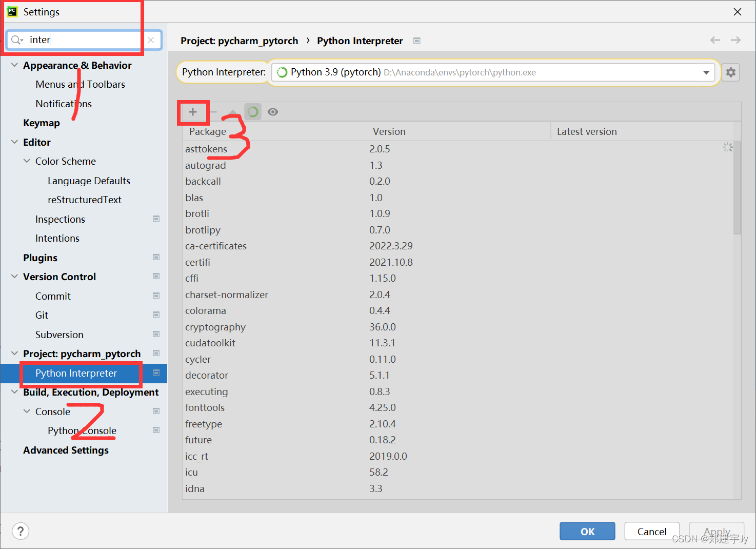The width and height of the screenshot is (756, 549).
Task: Select the idna package row
Action: point(458,488)
